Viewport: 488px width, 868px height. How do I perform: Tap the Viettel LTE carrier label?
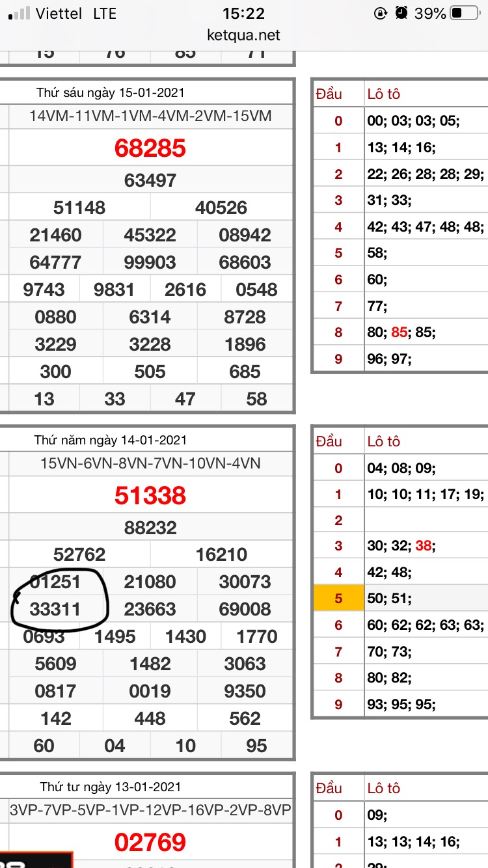point(75,13)
